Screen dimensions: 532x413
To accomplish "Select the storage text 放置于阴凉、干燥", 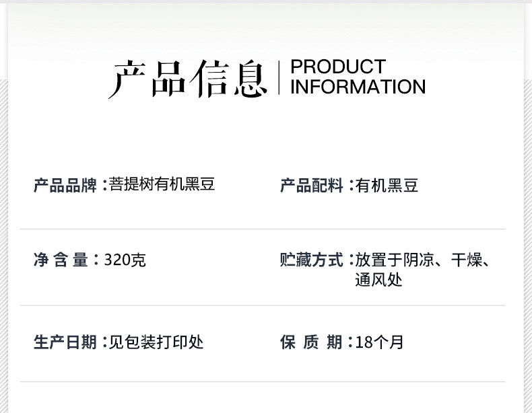I will pyautogui.click(x=422, y=260).
